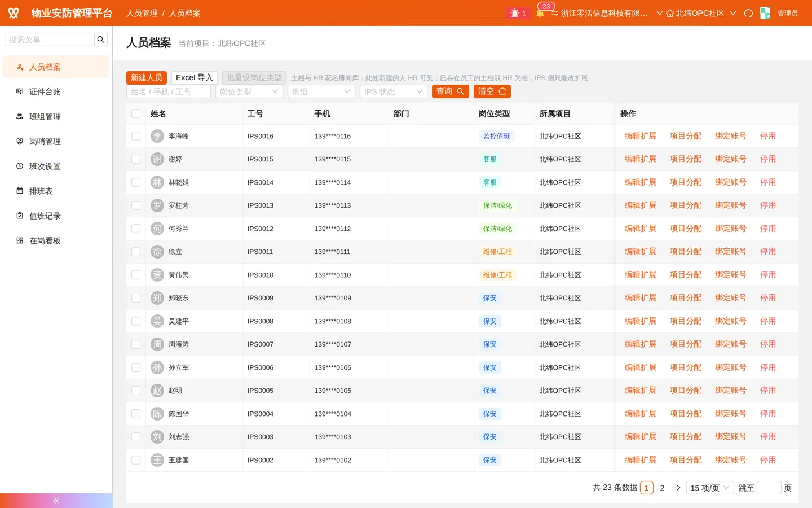Click the 证件台账 sidebar icon
812x508 pixels.
click(x=20, y=91)
